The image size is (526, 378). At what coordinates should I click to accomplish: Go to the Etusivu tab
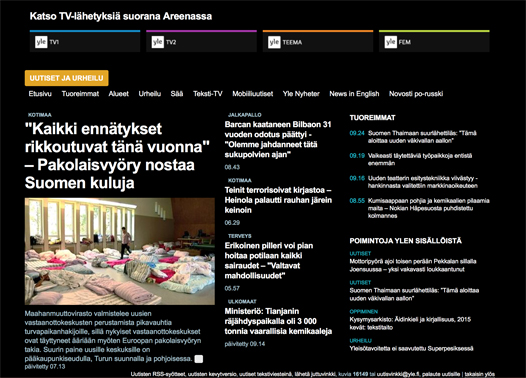(x=40, y=94)
